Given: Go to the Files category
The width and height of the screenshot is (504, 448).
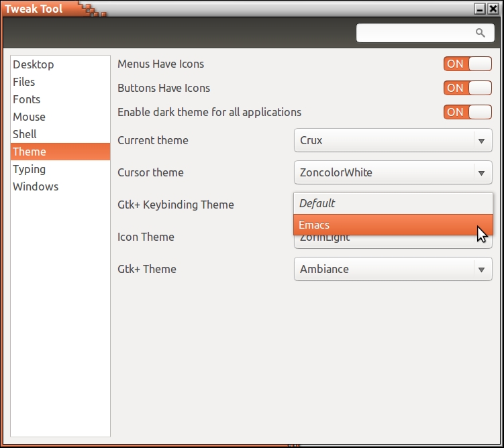Looking at the screenshot, I should (x=24, y=82).
